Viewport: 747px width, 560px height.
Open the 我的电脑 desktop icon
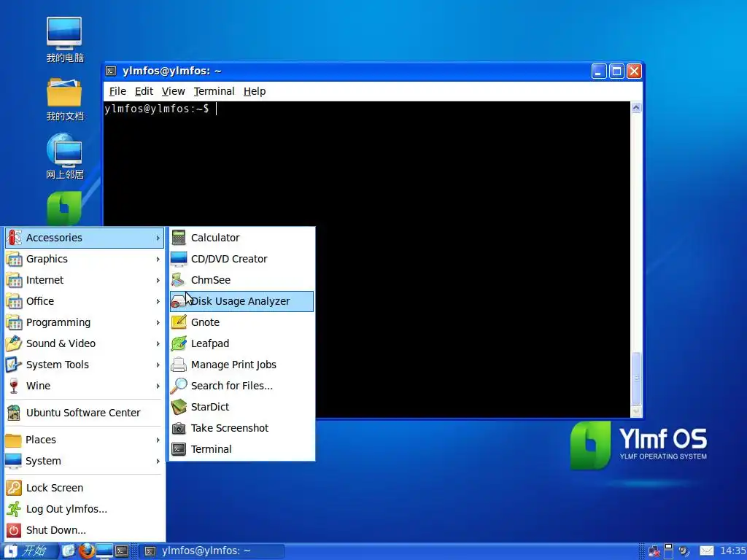(64, 34)
